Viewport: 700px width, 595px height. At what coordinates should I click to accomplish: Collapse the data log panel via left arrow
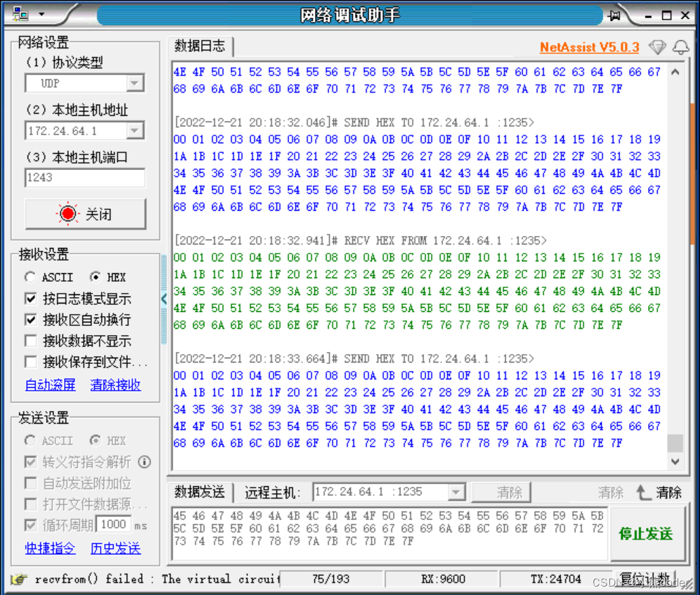click(x=164, y=299)
